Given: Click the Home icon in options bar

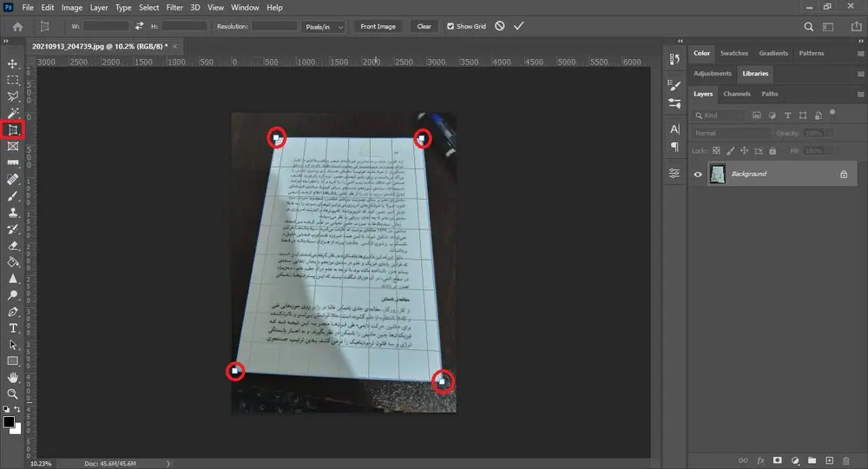Looking at the screenshot, I should click(x=17, y=27).
